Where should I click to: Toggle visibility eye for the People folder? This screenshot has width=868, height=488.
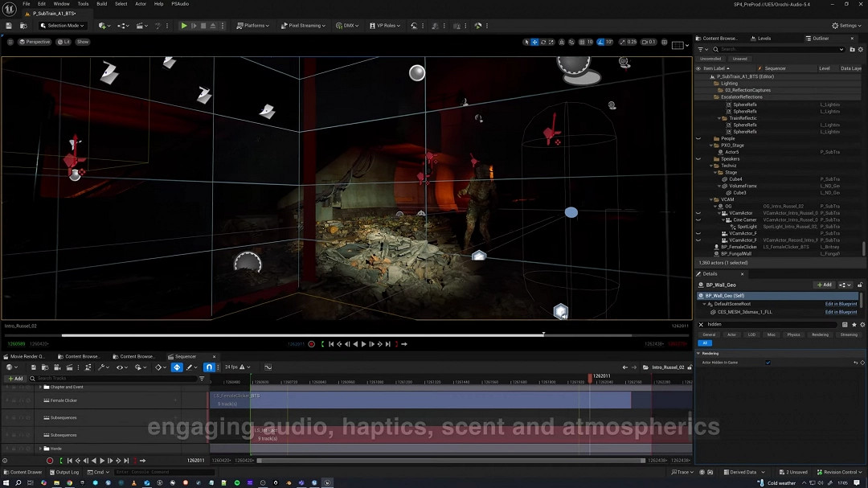698,138
